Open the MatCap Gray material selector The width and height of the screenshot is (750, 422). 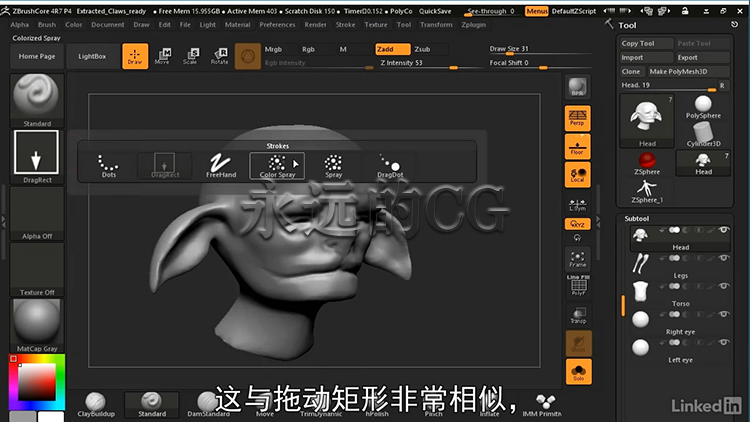37,325
